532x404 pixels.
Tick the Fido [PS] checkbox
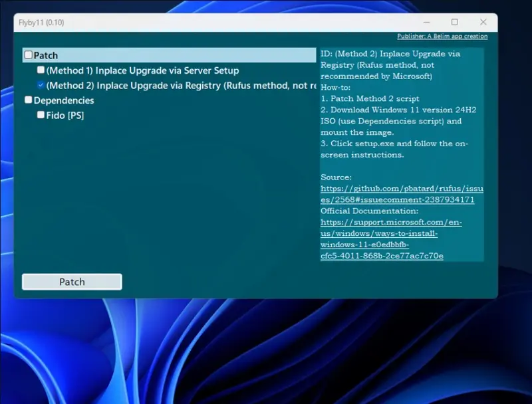pos(41,114)
